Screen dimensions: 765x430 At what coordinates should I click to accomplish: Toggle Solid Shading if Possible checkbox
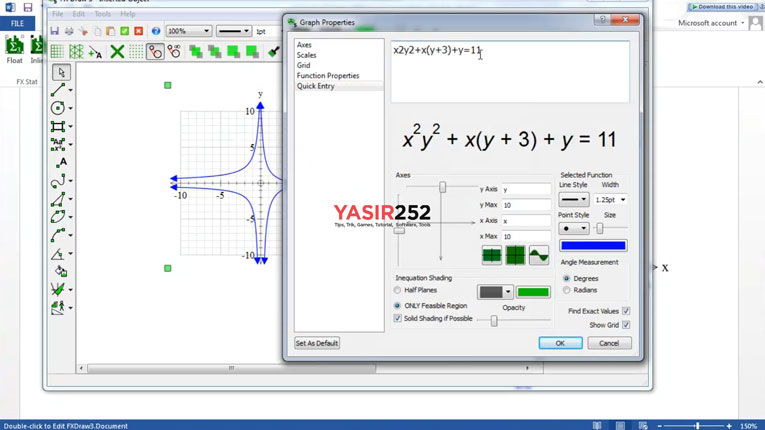tap(398, 319)
